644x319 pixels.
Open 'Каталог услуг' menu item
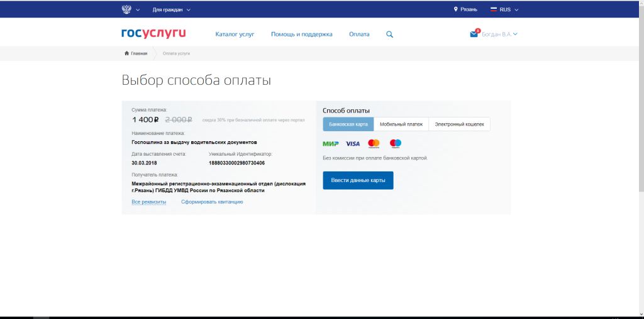pos(235,34)
